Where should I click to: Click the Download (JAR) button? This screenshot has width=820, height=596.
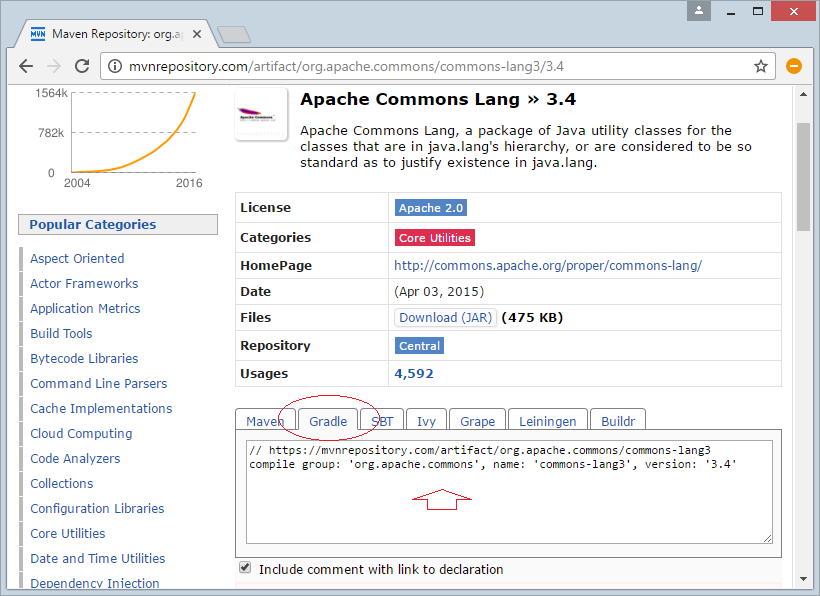tap(446, 317)
